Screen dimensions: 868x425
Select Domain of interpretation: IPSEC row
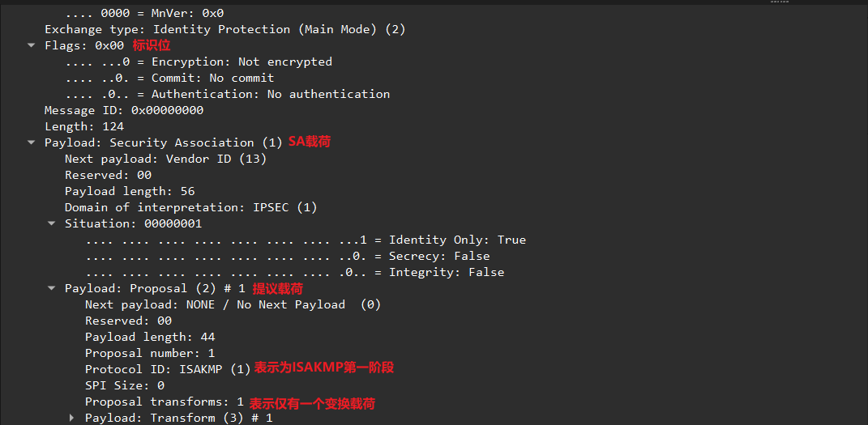190,207
